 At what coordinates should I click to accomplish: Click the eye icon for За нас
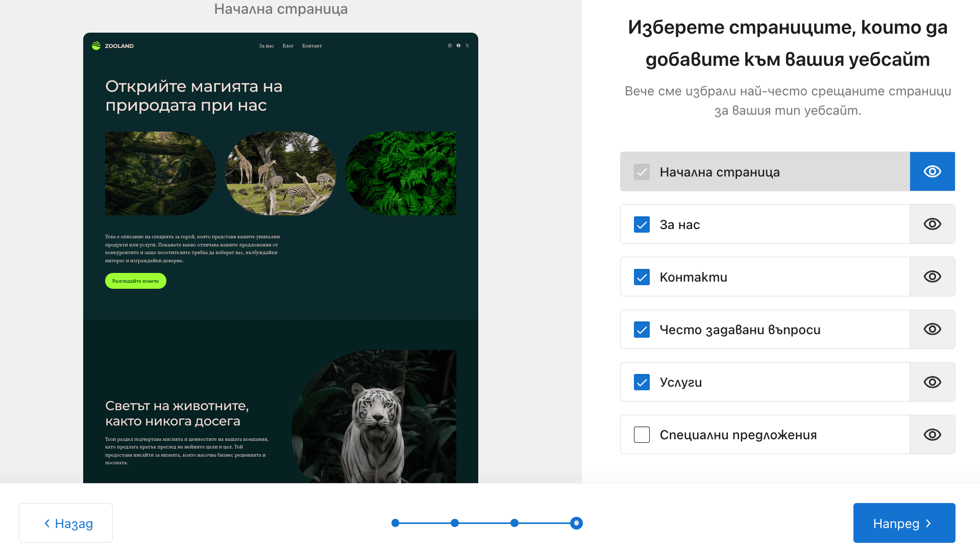[x=932, y=224]
